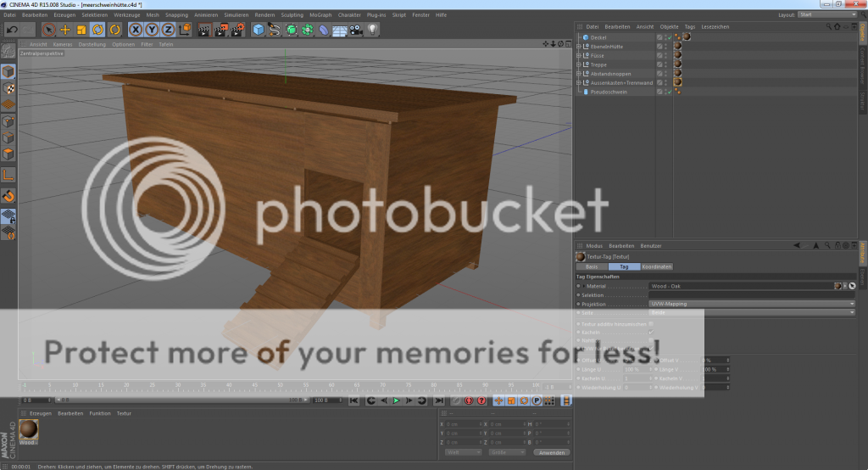Open the MoGraph menu

click(320, 15)
